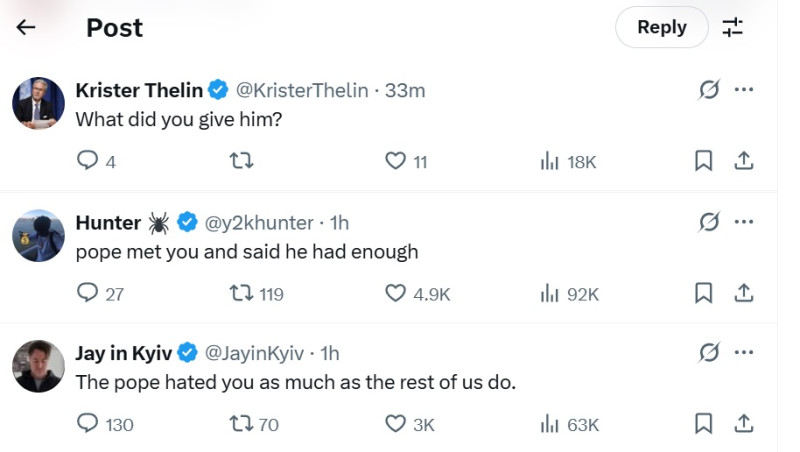
Task: Repost Krister Thelin's post
Action: coord(240,161)
